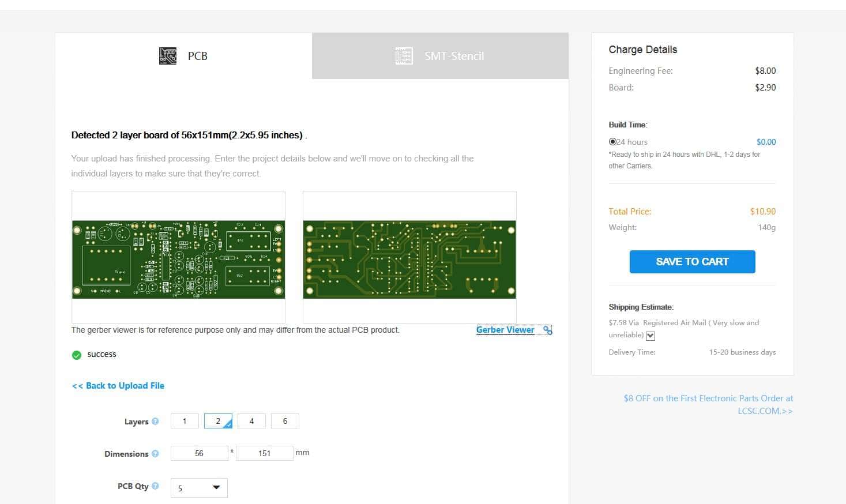This screenshot has width=846, height=504.
Task: Switch to the PCB tab
Action: 183,56
